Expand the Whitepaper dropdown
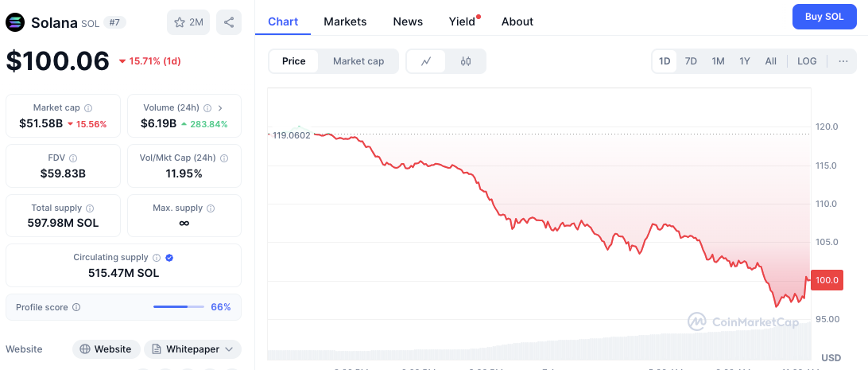This screenshot has height=370, width=868. pyautogui.click(x=192, y=349)
